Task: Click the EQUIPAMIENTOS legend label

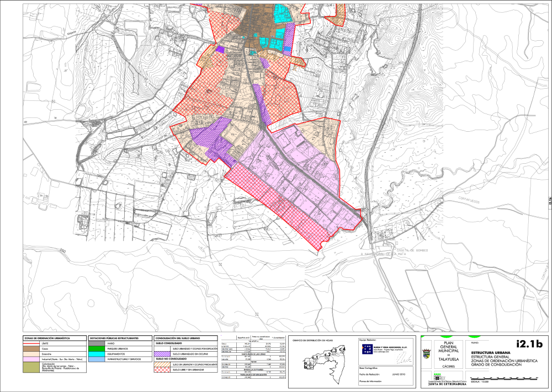Action: (x=116, y=354)
